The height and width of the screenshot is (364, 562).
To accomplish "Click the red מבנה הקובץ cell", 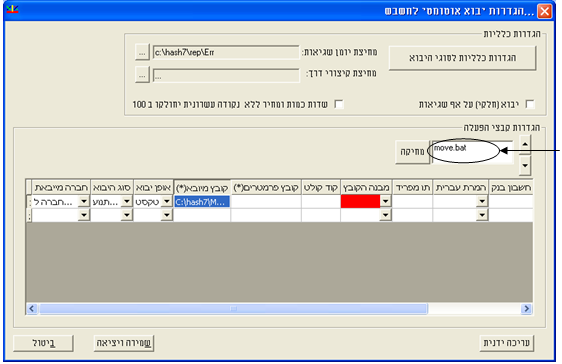I will click(x=360, y=201).
